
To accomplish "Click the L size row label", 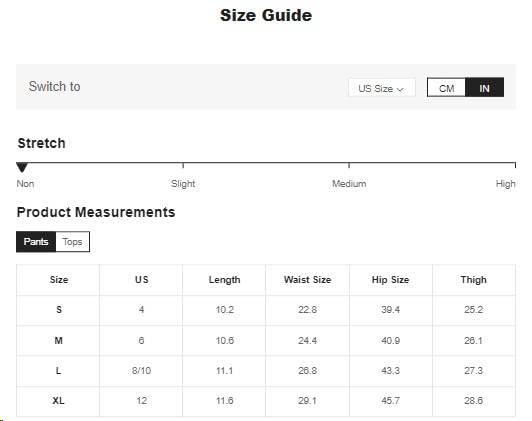I will click(58, 370).
